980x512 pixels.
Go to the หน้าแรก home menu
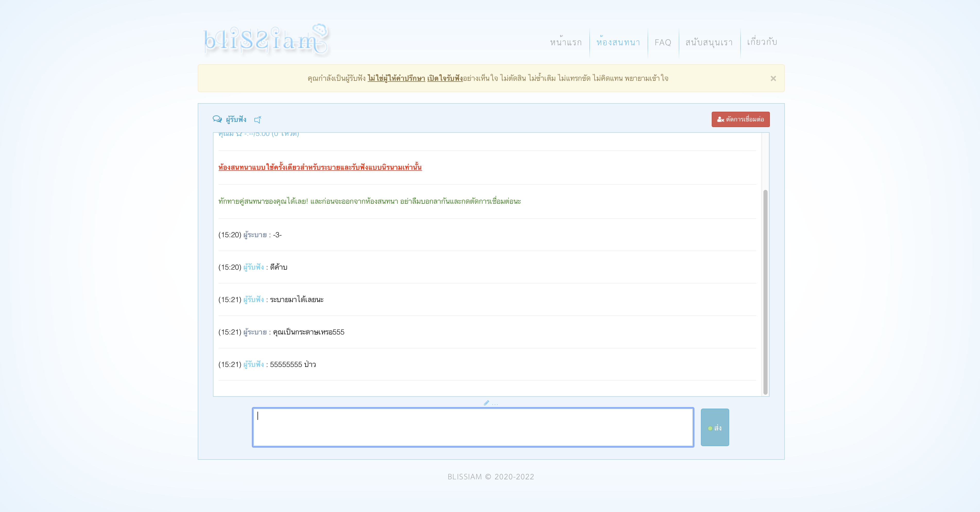(x=566, y=42)
